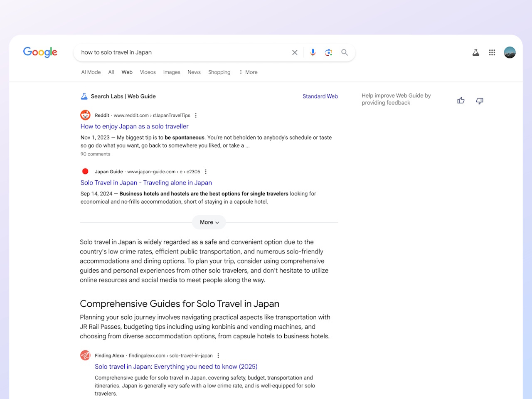Image resolution: width=532 pixels, height=399 pixels.
Task: Open Google Lens image search
Action: tap(329, 52)
